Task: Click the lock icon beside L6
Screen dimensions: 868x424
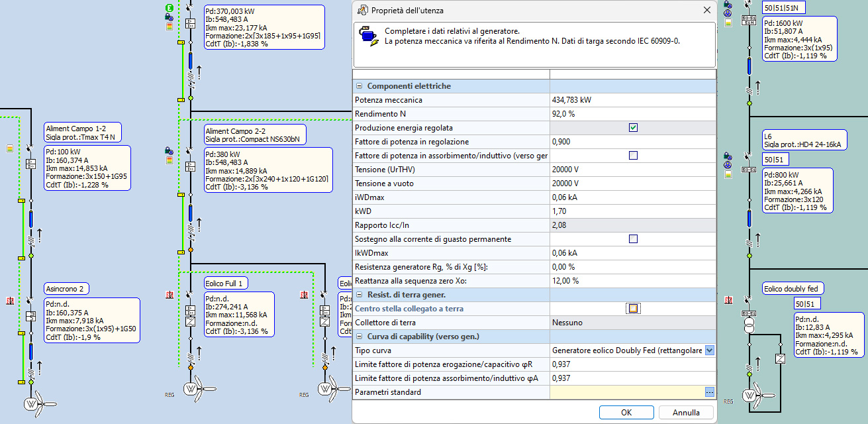Action: pyautogui.click(x=728, y=156)
